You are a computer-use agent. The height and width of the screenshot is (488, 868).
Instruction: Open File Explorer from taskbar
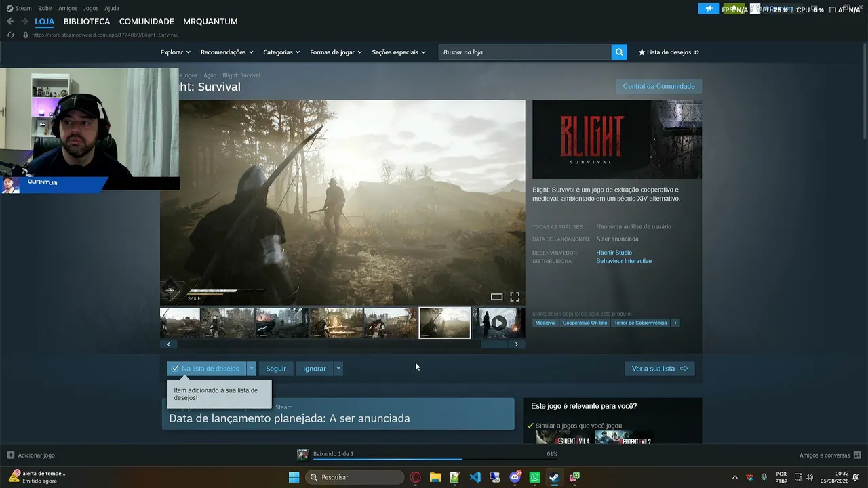click(435, 477)
